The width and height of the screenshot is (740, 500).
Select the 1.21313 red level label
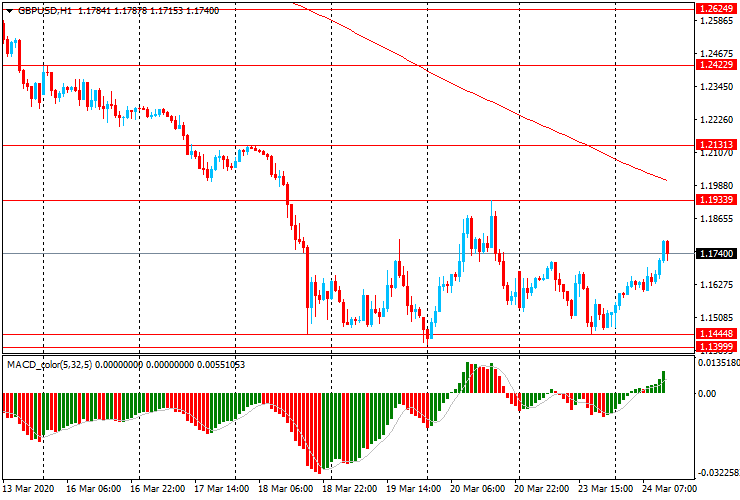(x=716, y=144)
